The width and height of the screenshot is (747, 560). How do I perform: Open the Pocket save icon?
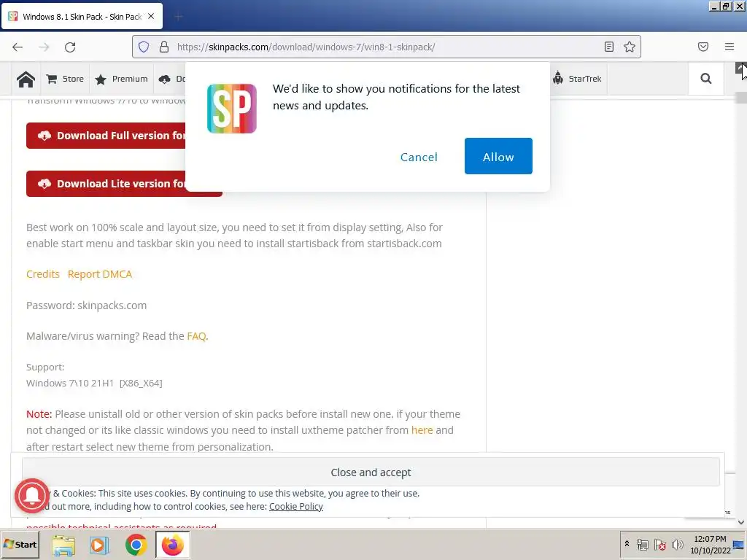click(703, 47)
